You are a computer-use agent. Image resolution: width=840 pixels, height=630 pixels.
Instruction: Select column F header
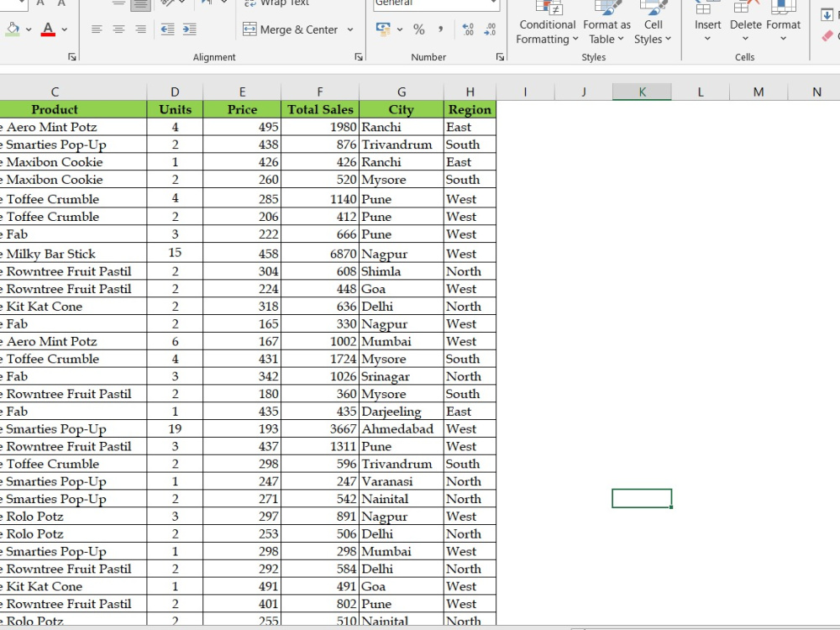coord(320,92)
